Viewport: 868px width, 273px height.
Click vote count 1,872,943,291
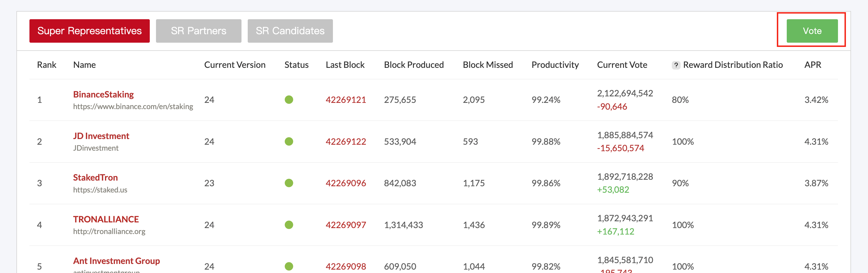click(625, 218)
